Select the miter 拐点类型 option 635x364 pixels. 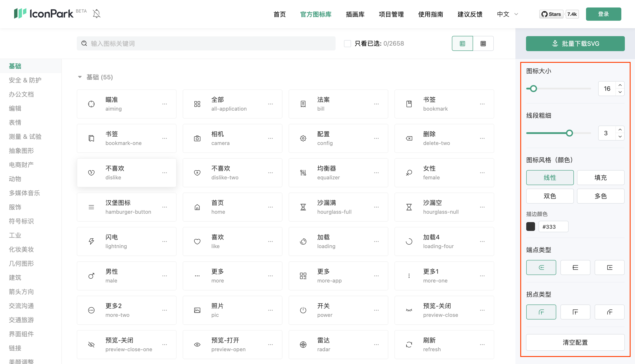pos(575,312)
